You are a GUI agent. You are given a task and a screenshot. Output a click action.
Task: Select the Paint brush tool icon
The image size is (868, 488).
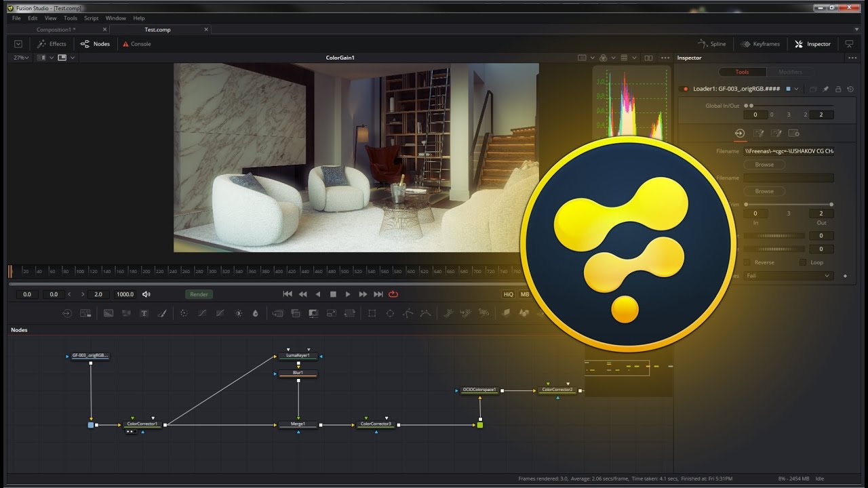[162, 313]
